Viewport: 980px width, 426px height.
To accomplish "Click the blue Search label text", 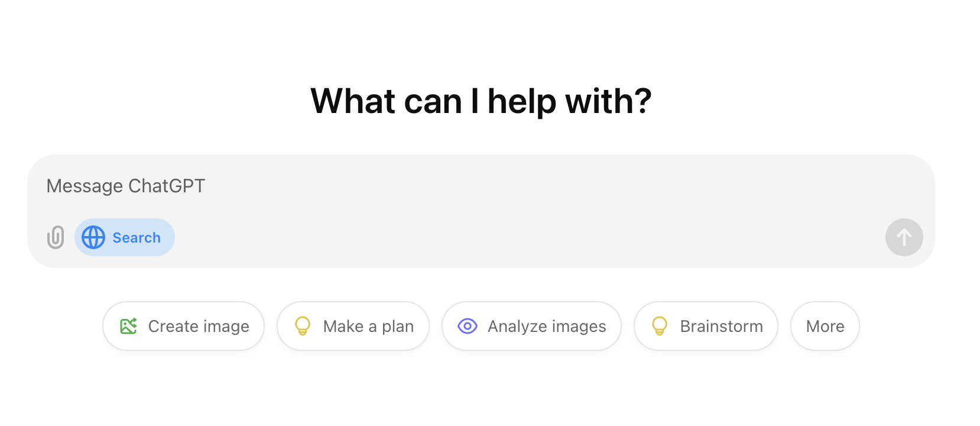I will (x=137, y=238).
